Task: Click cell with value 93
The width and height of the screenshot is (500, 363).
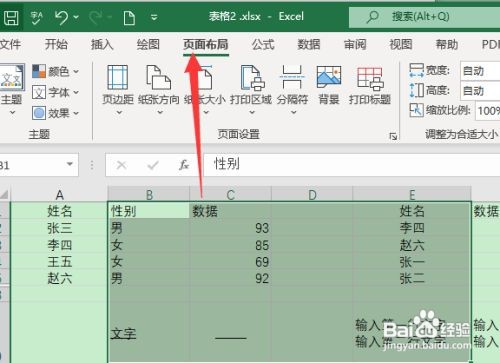Action: point(230,228)
